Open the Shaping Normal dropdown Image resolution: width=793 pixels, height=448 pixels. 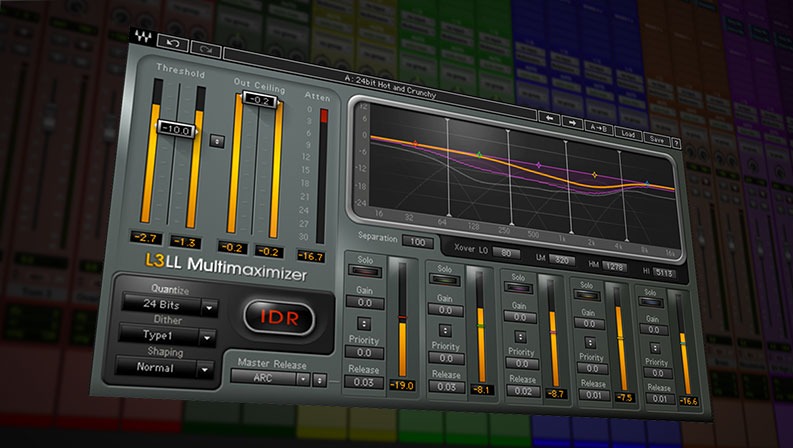click(164, 368)
